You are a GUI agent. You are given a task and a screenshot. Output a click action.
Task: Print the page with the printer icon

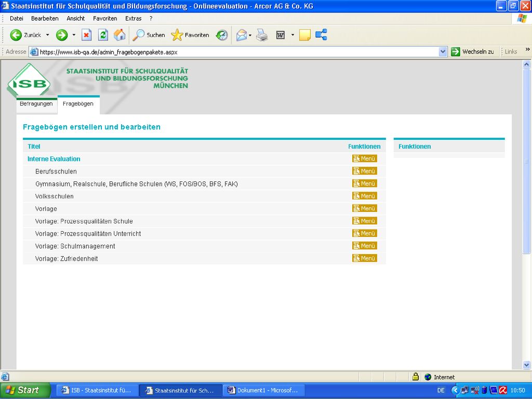(x=262, y=35)
